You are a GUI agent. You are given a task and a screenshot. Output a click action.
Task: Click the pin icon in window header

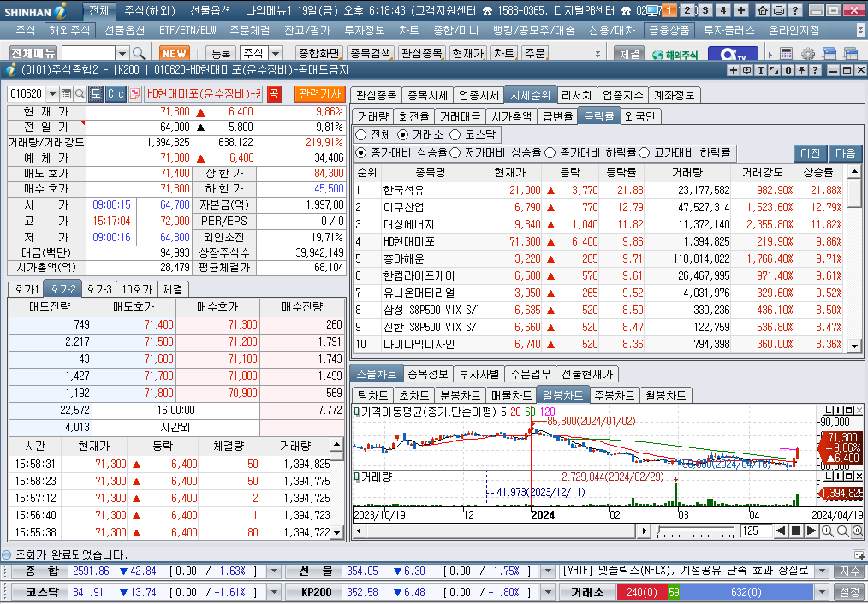801,70
